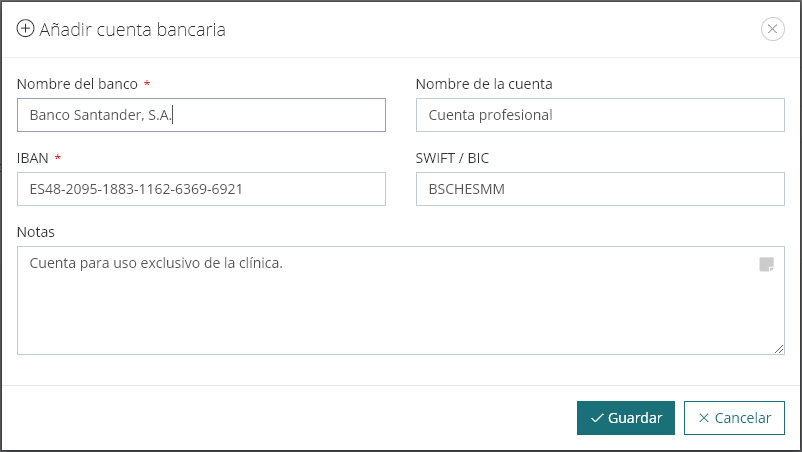Grab the Notas textarea resize handle
This screenshot has width=802, height=452.
778,348
